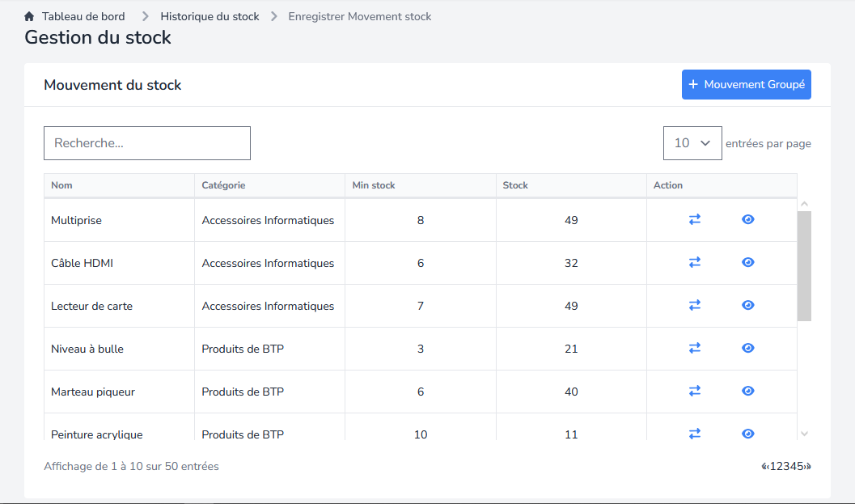Show Câble HDMI details via eye icon

(748, 262)
